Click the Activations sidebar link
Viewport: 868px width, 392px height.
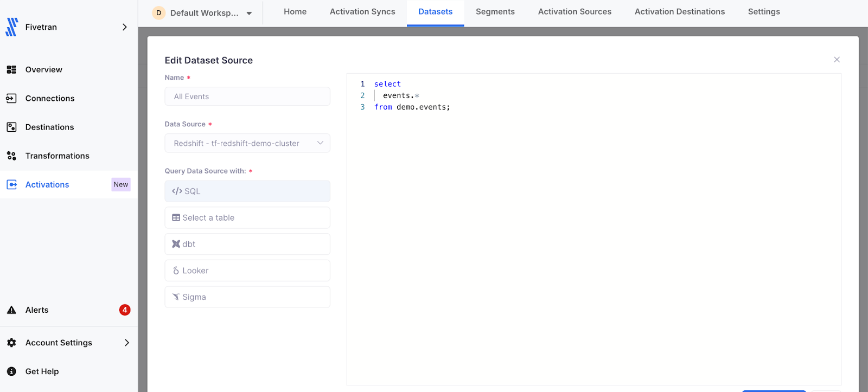click(x=47, y=185)
